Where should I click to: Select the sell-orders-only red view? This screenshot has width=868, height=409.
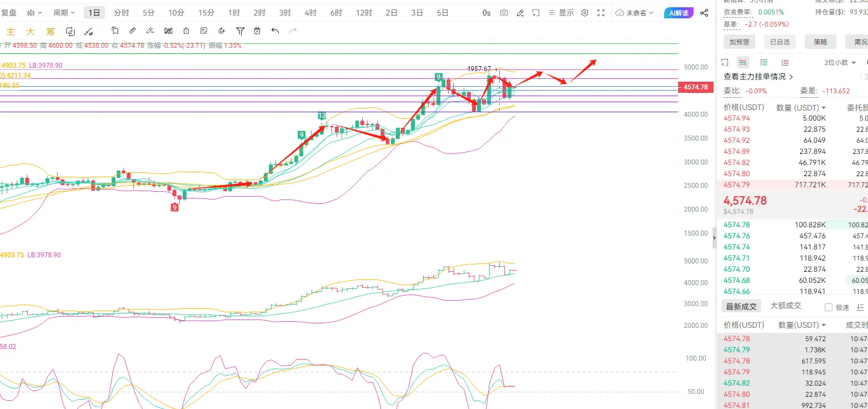[785, 62]
